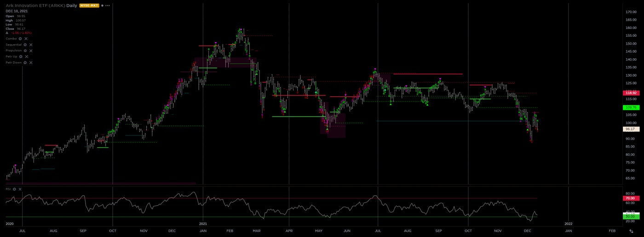Open settings gear for Petr Up indicator

click(x=21, y=56)
